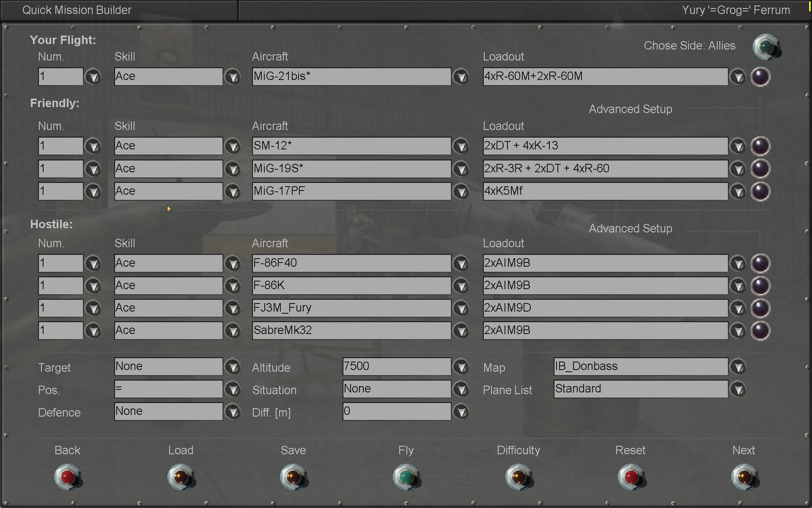Click round button beside MiG-21bis loadout
This screenshot has width=812, height=508.
[760, 77]
